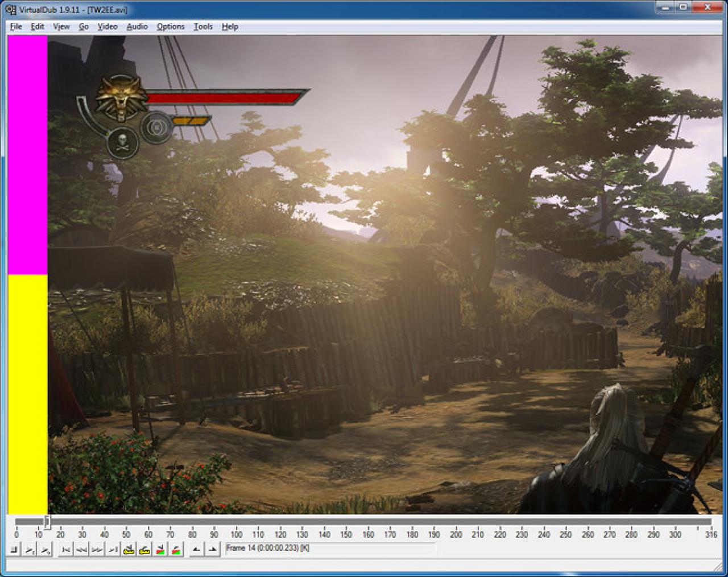Go to previous keyframe
This screenshot has height=577, width=728.
pos(129,550)
